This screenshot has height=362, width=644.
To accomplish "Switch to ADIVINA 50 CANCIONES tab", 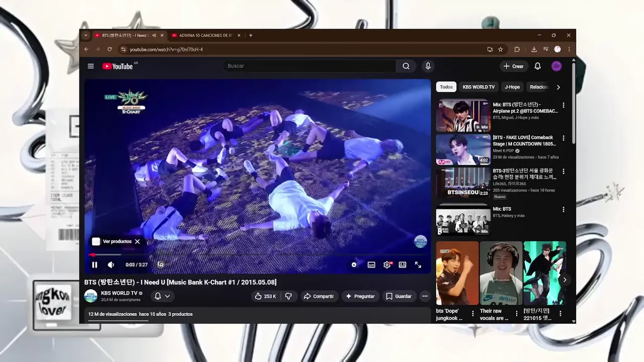I will [x=205, y=35].
